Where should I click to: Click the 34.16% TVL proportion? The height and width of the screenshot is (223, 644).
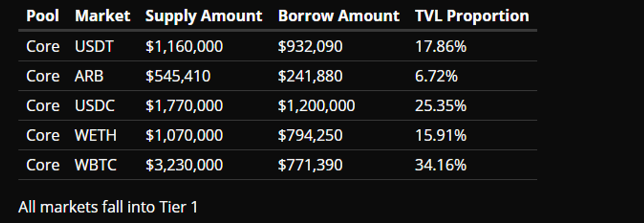coord(440,165)
